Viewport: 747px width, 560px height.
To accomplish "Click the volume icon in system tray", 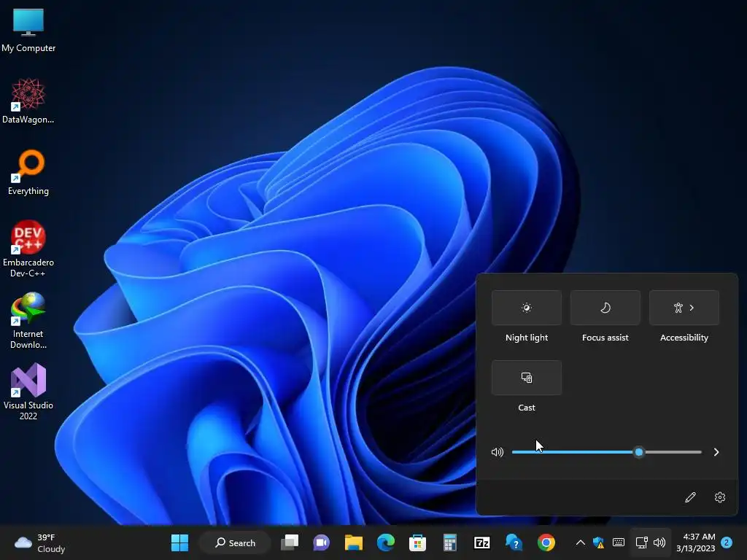I will pos(659,542).
